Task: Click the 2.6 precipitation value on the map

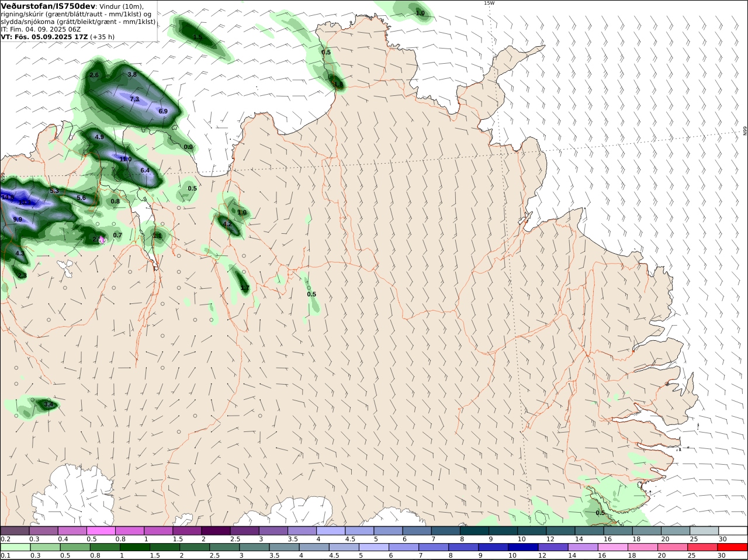Action: 94,75
